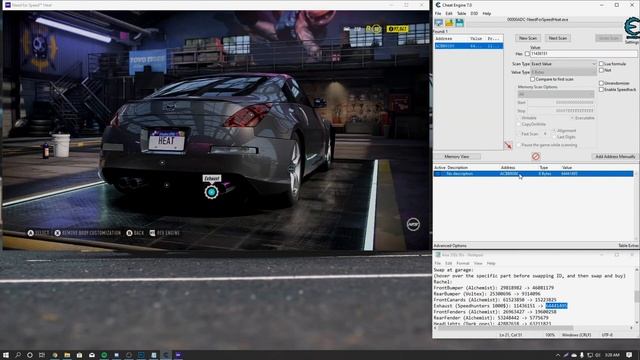Screen dimensions: 640x360
Task: Click the highlighted exhaust ID in Notepad
Action: click(556, 306)
